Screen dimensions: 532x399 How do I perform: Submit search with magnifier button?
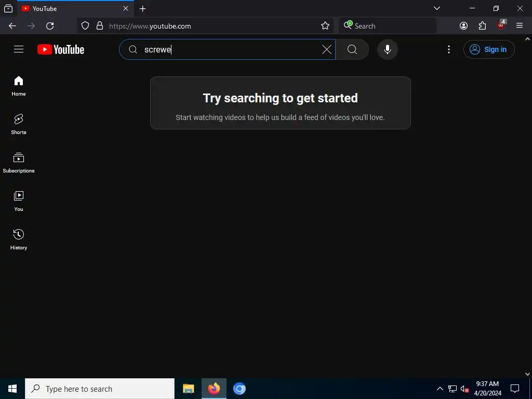click(352, 49)
